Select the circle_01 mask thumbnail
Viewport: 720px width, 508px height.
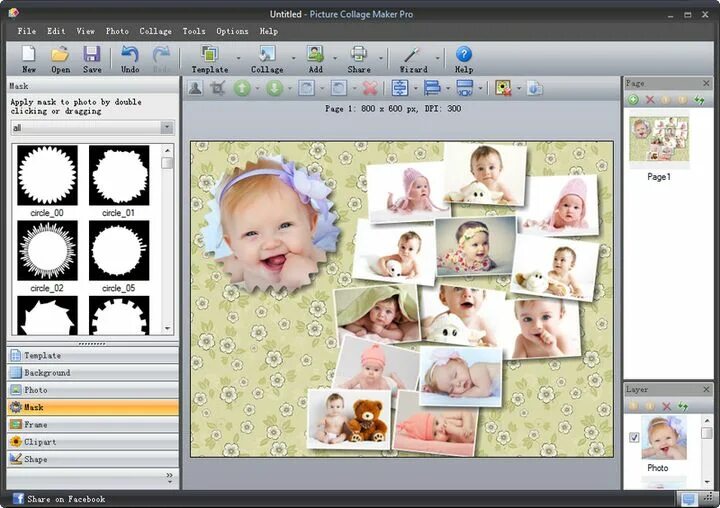pos(119,175)
